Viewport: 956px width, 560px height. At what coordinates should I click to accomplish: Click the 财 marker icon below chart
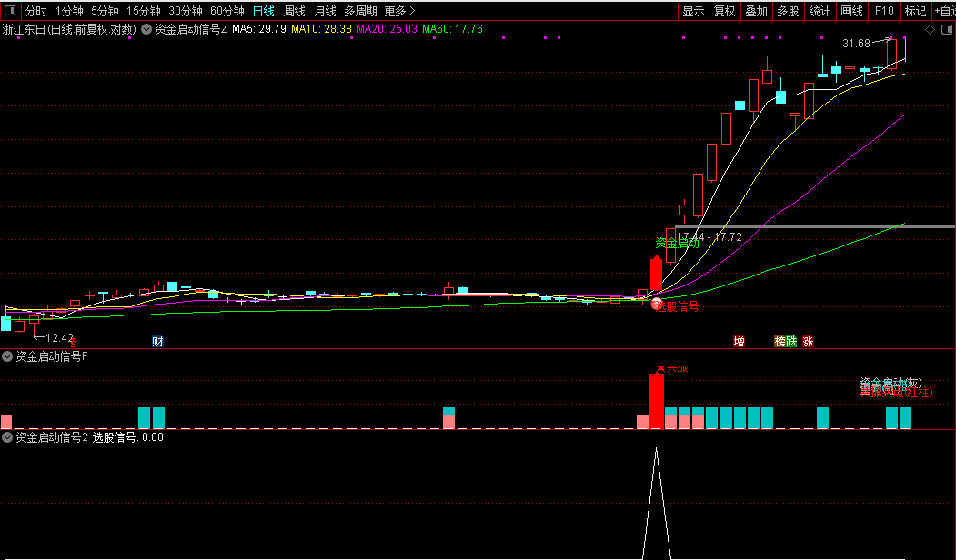pyautogui.click(x=157, y=341)
